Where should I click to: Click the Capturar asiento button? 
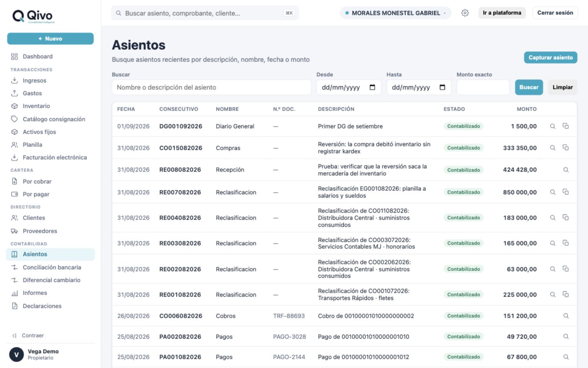[x=550, y=58]
